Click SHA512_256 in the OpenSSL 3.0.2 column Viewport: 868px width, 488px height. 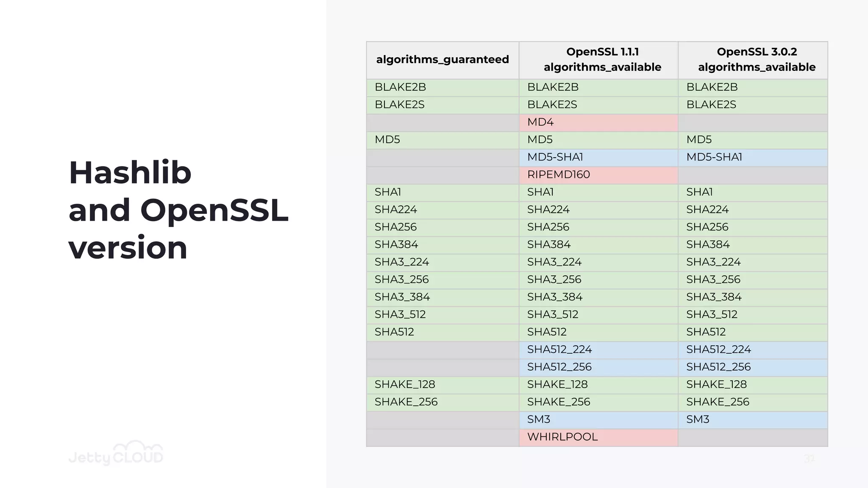(718, 367)
